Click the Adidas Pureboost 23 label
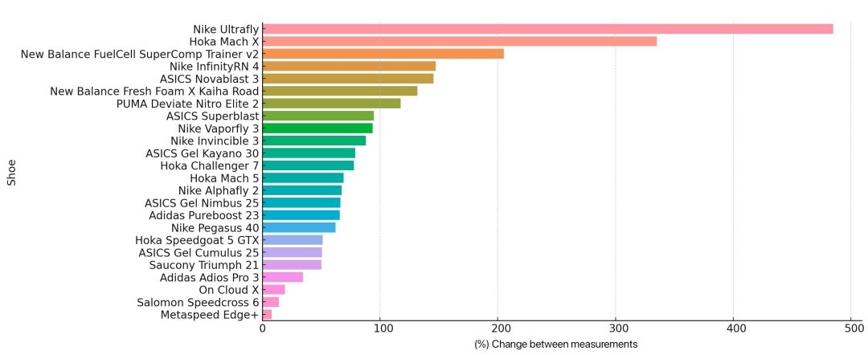868x355 pixels. 203,215
